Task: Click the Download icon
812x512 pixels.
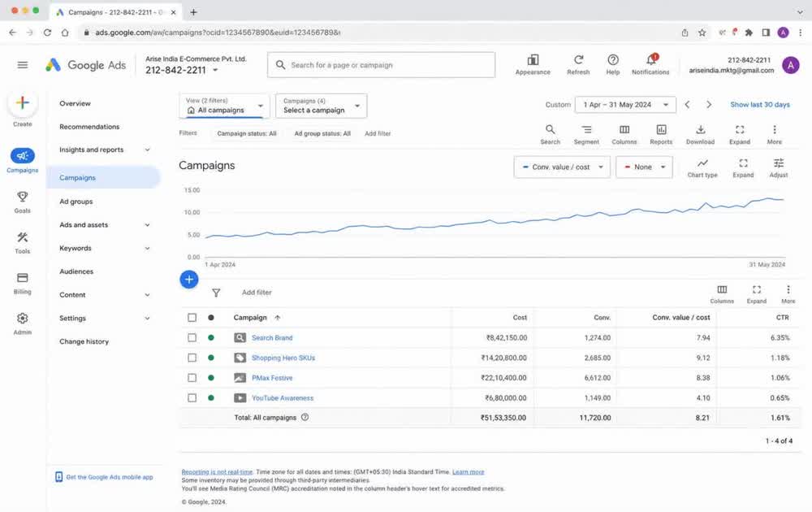Action: (700, 129)
